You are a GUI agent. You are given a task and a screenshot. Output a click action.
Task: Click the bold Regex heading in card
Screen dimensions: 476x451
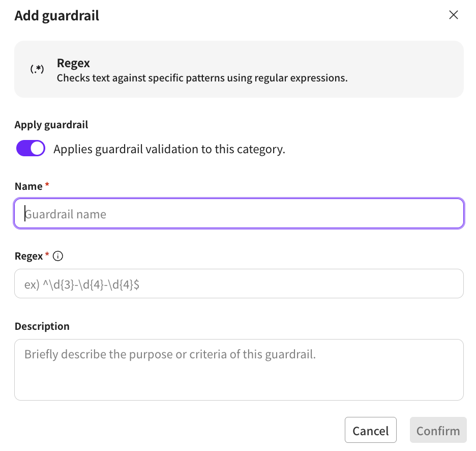(73, 63)
